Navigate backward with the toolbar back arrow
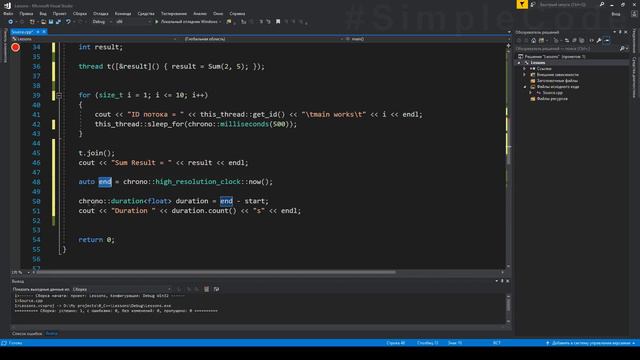Screen dimensions: 640x360 tap(11, 22)
